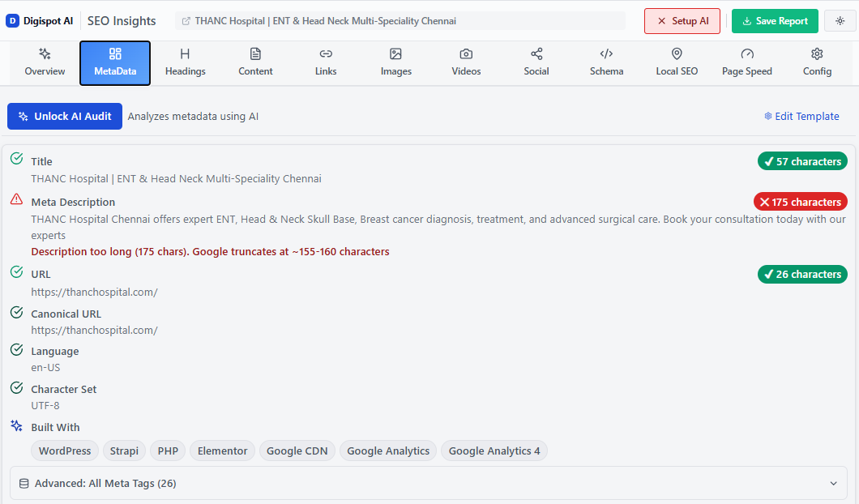Click the Google Analytics 4 tag
859x504 pixels.
(x=494, y=451)
